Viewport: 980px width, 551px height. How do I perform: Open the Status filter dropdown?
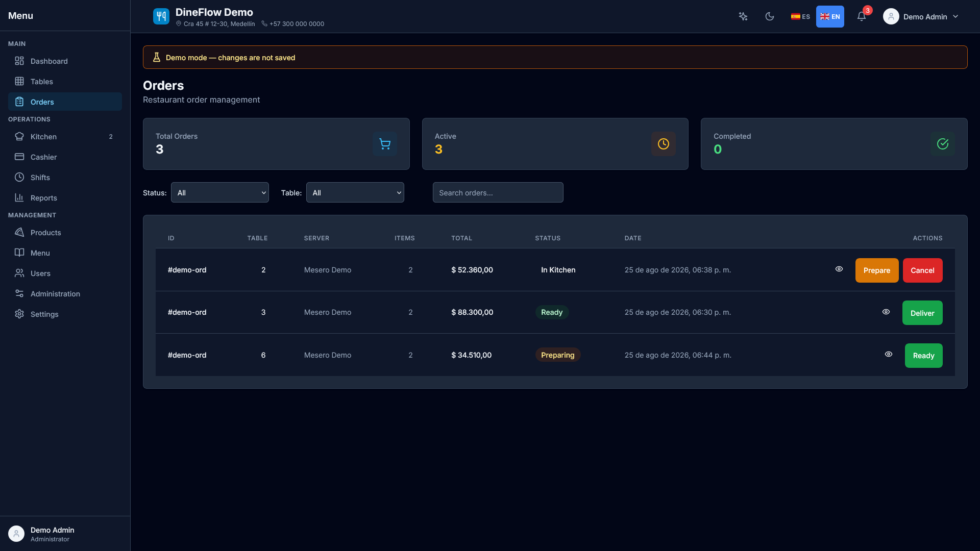coord(220,192)
